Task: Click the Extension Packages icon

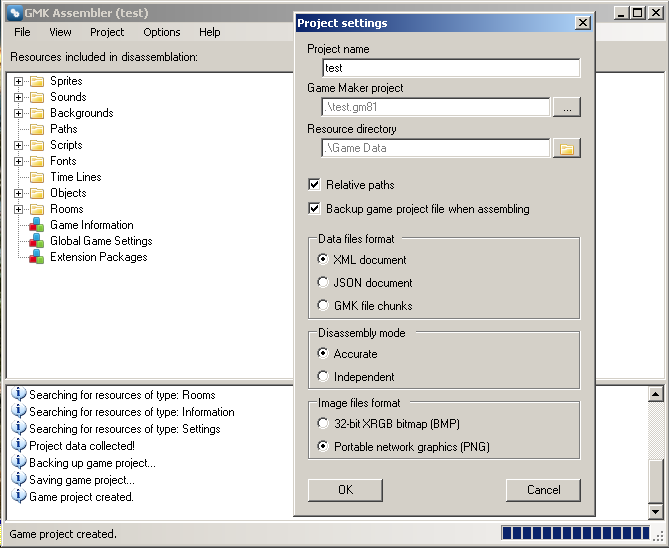Action: (37, 257)
